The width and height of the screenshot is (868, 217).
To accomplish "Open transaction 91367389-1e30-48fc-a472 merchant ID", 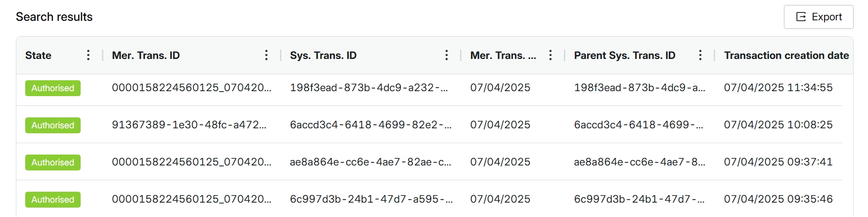I will click(189, 125).
